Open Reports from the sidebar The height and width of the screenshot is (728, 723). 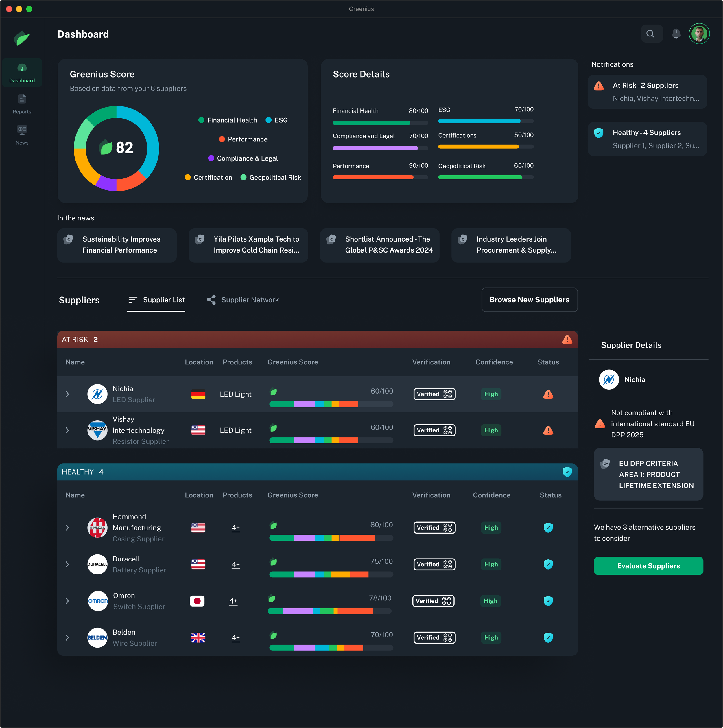pyautogui.click(x=22, y=104)
